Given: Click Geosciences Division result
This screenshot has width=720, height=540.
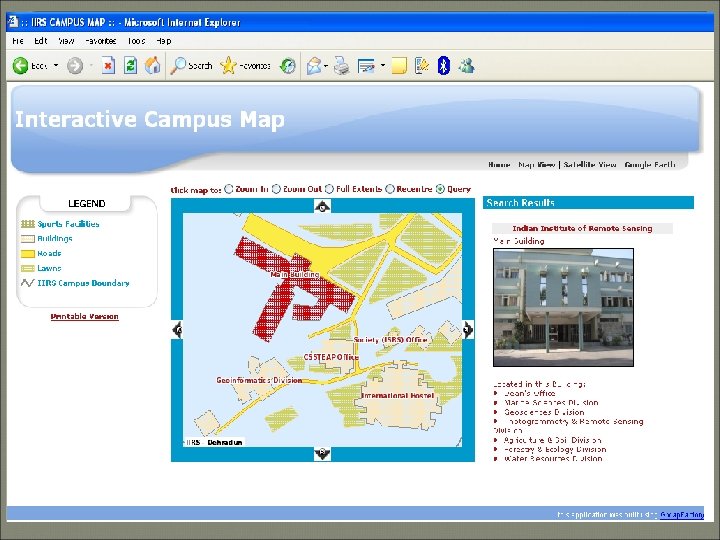Looking at the screenshot, I should tap(544, 412).
